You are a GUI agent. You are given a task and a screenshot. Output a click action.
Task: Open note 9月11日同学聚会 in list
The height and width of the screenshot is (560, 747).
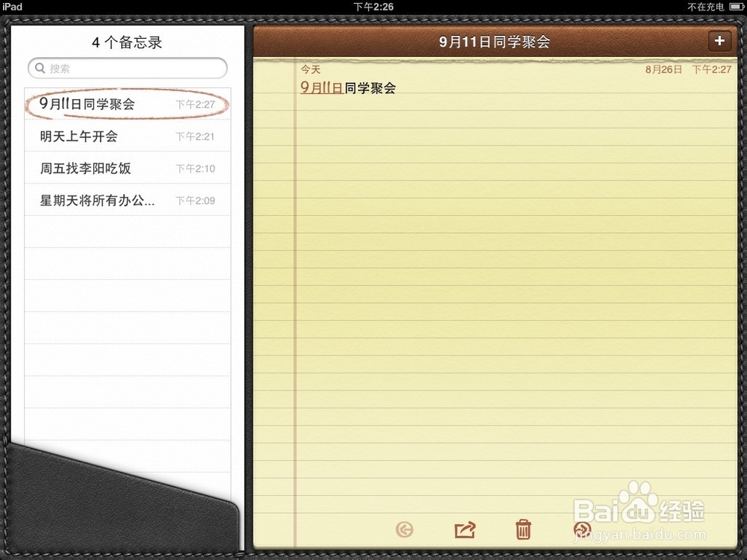[128, 104]
